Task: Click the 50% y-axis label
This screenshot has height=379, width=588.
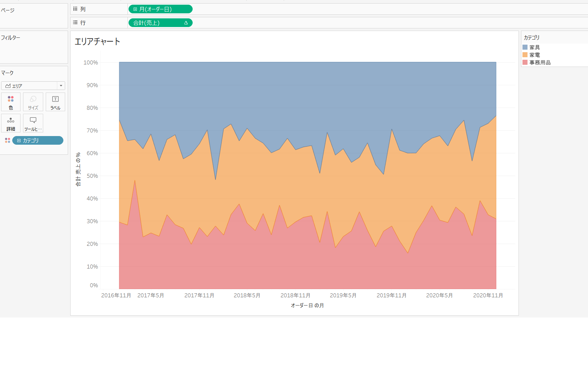Action: (x=92, y=176)
